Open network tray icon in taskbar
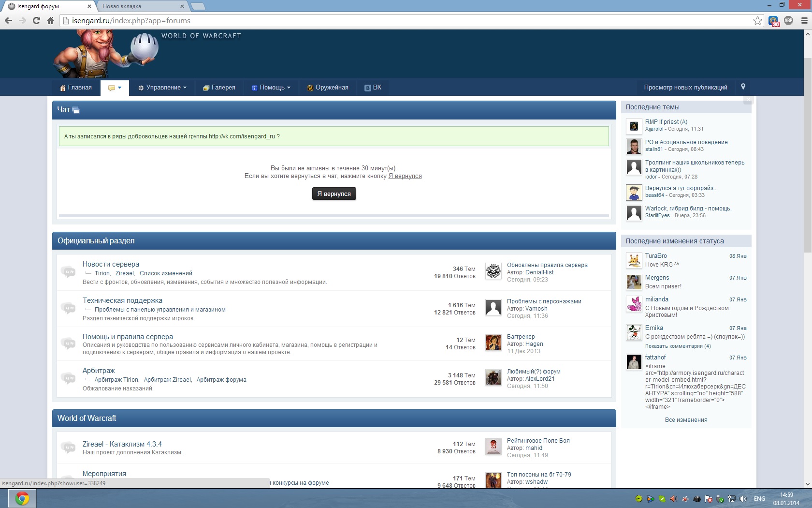Viewport: 812px width, 508px height. (732, 499)
